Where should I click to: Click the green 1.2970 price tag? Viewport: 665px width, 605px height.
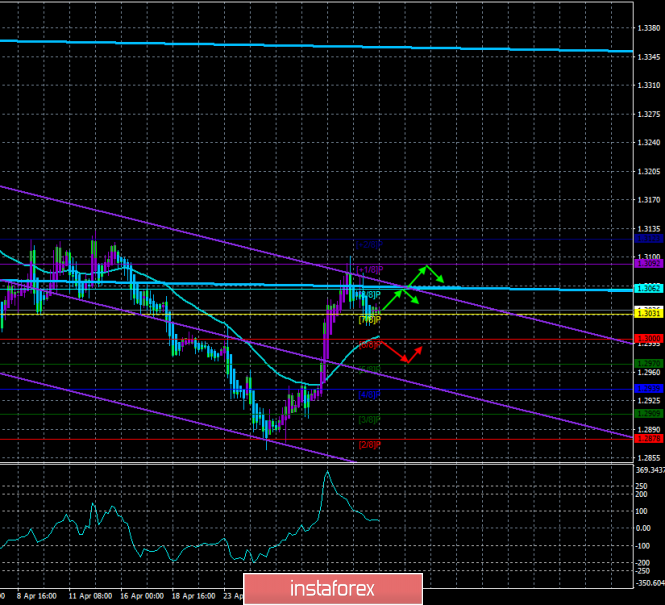(648, 364)
